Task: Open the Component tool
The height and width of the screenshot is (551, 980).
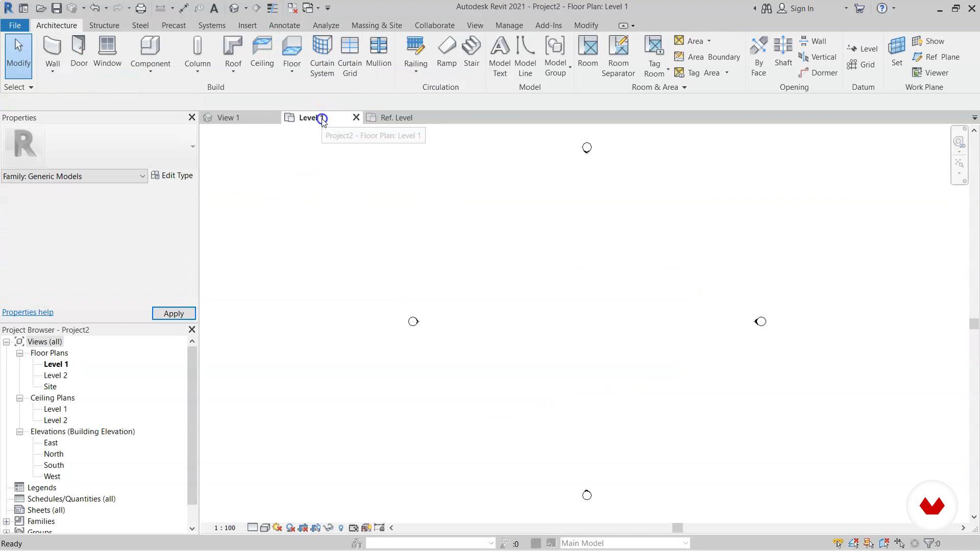Action: (150, 53)
